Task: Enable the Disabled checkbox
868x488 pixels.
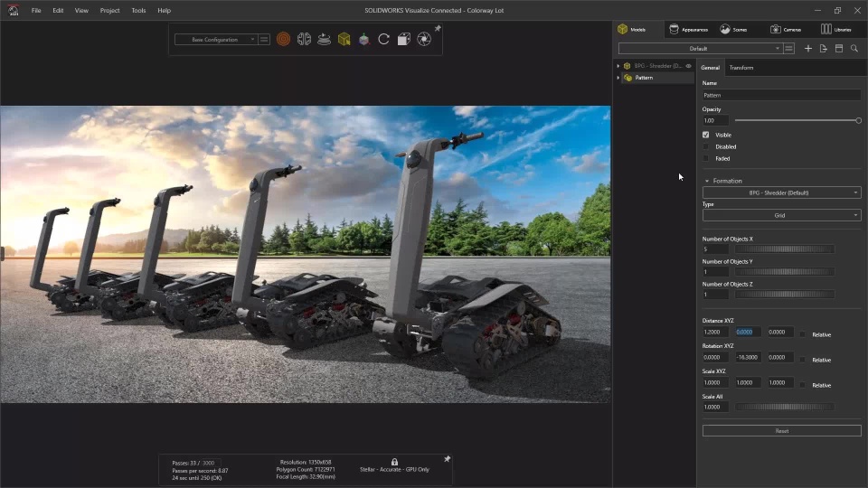Action: tap(706, 146)
